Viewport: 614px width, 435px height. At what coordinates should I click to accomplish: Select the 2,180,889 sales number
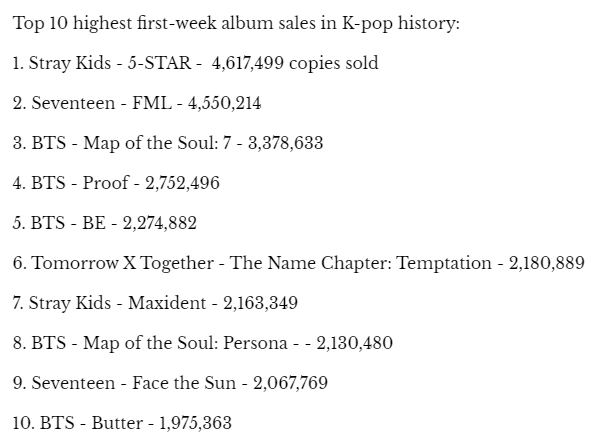coord(546,263)
